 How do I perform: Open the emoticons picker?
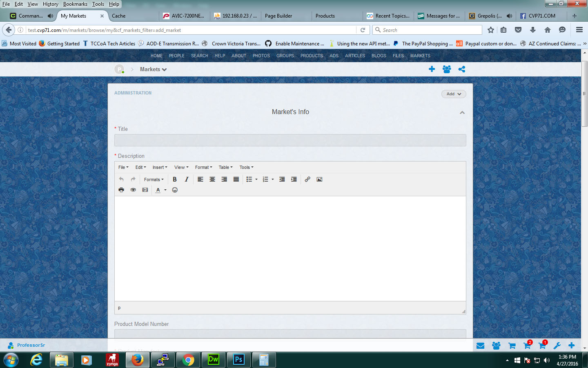coord(175,190)
